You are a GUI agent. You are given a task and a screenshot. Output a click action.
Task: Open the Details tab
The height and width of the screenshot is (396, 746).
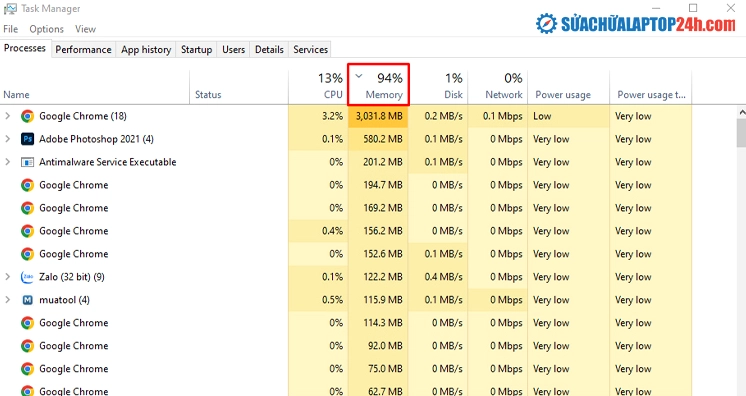coord(269,50)
